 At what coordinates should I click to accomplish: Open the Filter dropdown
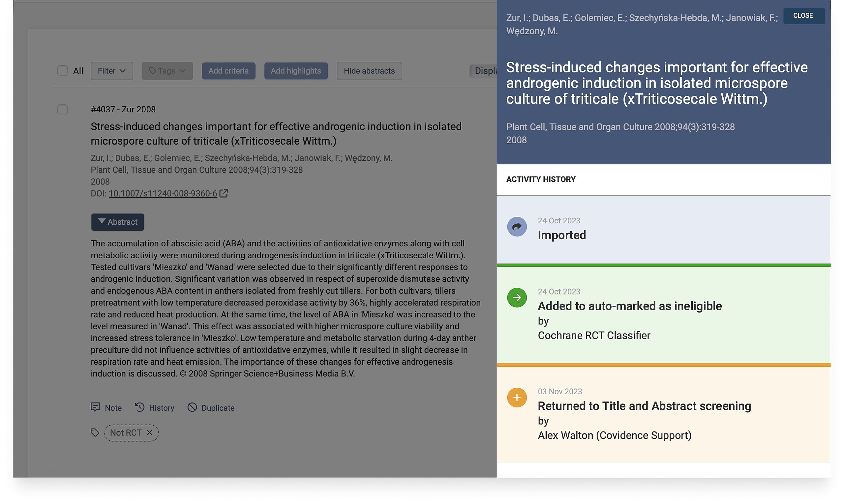coord(111,70)
